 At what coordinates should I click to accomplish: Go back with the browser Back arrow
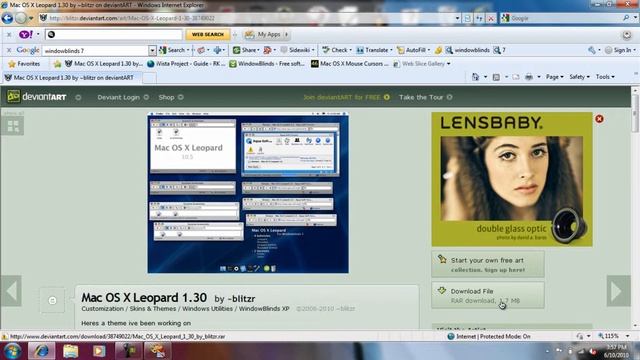click(7, 18)
